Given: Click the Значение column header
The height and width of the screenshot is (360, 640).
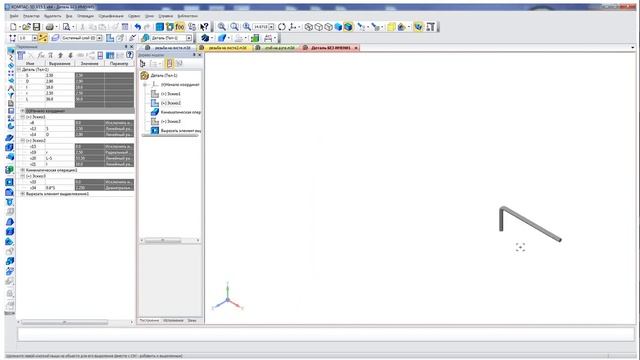Looking at the screenshot, I should coord(89,64).
